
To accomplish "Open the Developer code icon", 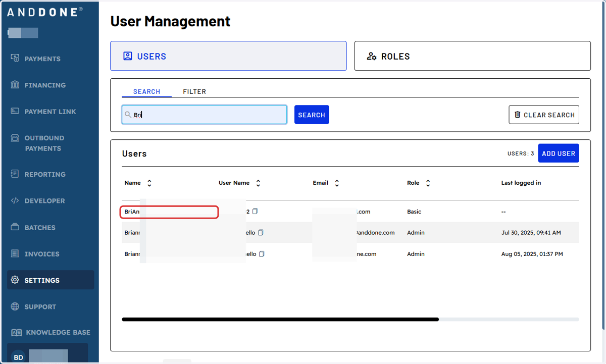I will (x=15, y=200).
